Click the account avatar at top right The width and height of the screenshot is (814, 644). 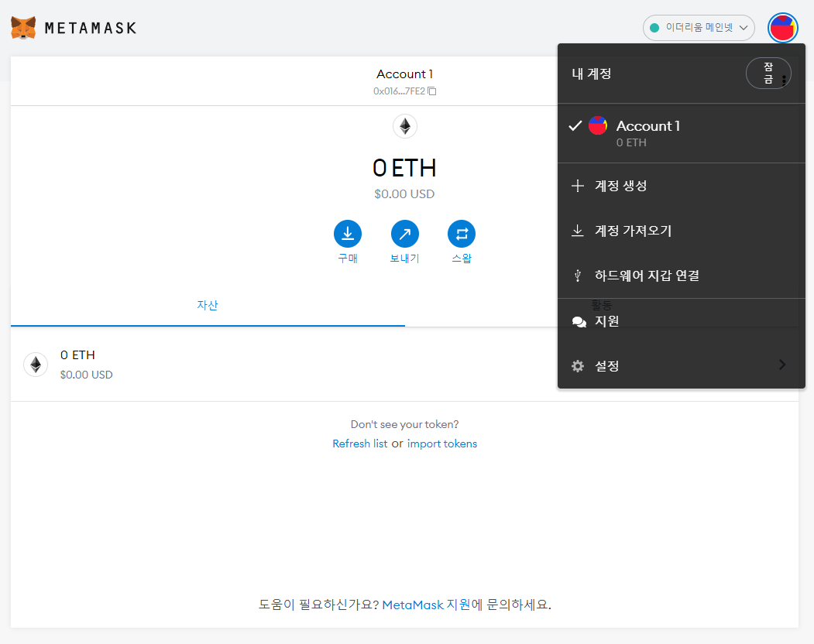pyautogui.click(x=782, y=28)
